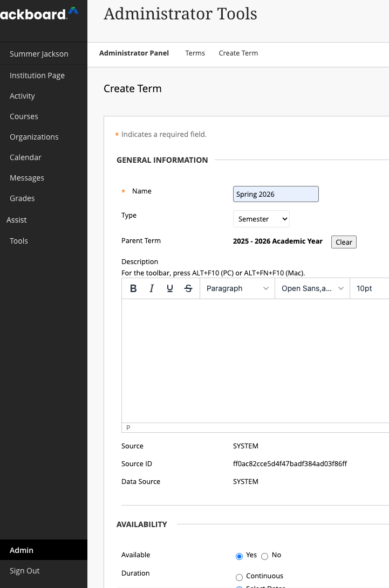Choose Continuous duration option
This screenshot has width=389, height=588.
coord(240,577)
